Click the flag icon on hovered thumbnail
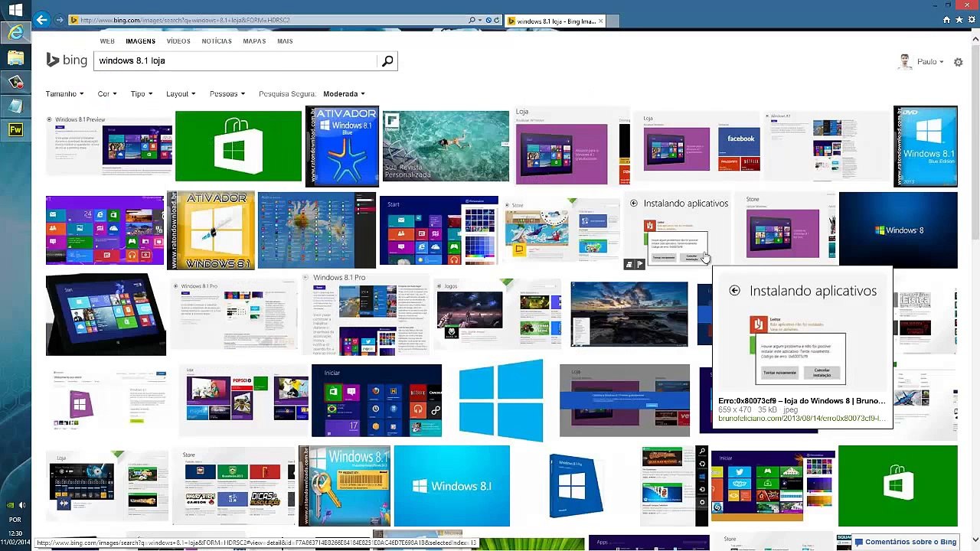Viewport: 980px width, 551px height. (x=640, y=265)
